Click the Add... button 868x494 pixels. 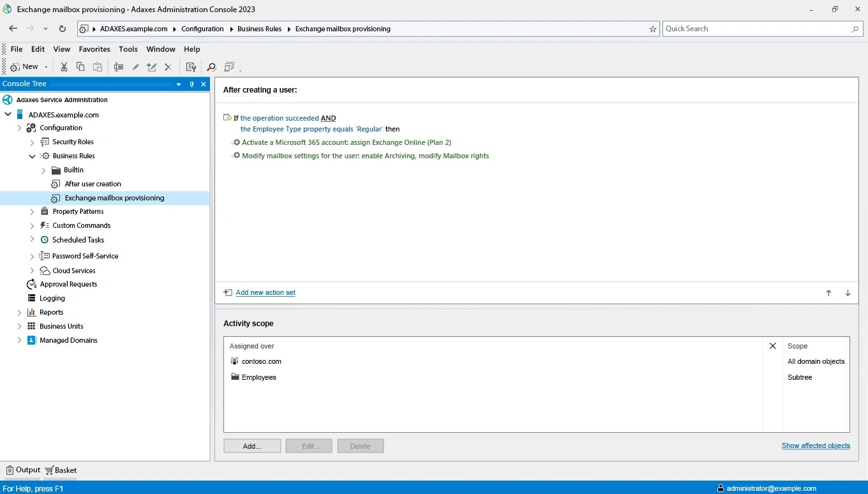(252, 446)
